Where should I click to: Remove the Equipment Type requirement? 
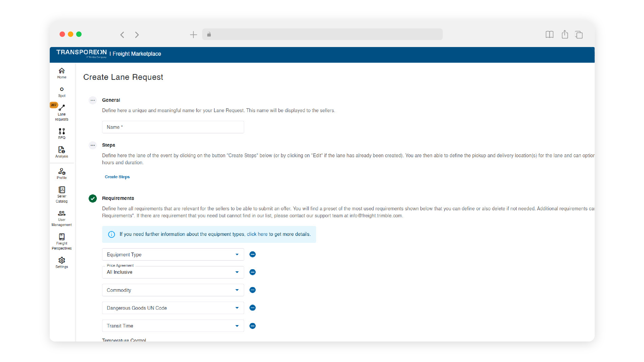pyautogui.click(x=252, y=254)
